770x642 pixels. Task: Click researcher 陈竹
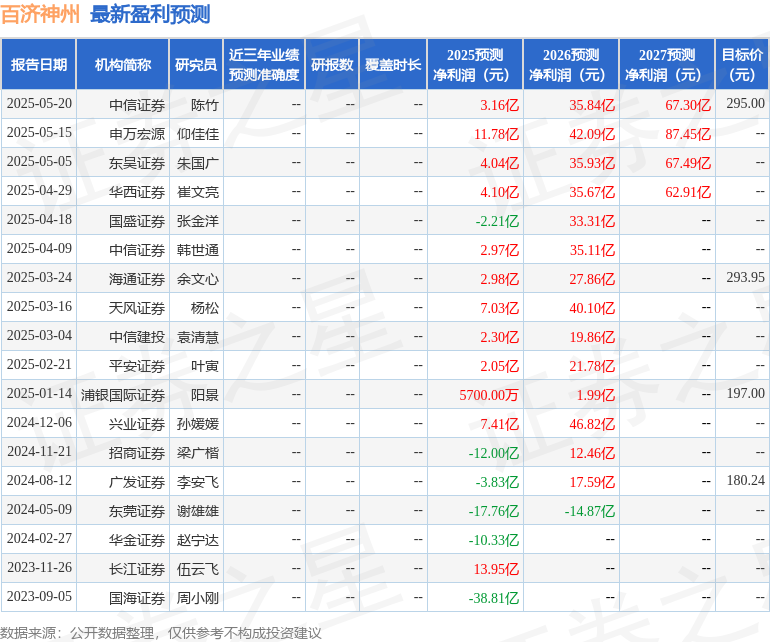pyautogui.click(x=205, y=105)
